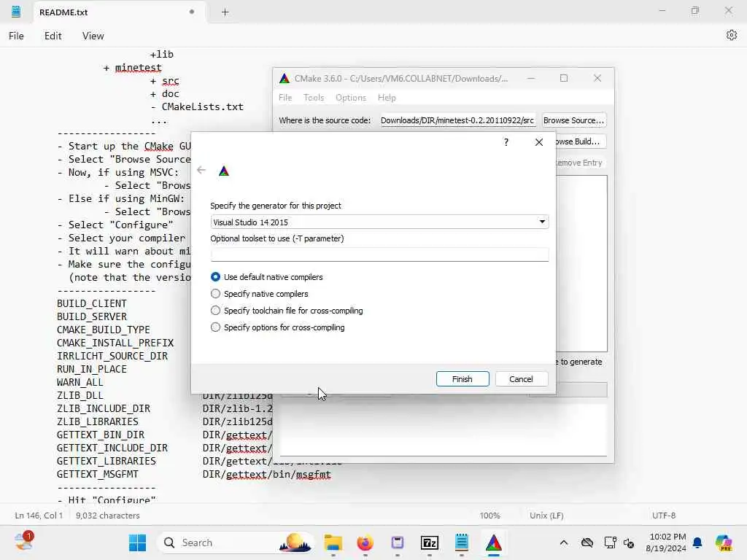747x560 pixels.
Task: Open CMake Help menu
Action: point(387,98)
